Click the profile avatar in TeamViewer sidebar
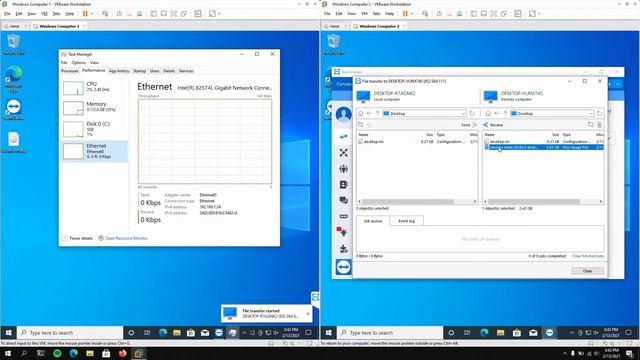 tap(344, 115)
